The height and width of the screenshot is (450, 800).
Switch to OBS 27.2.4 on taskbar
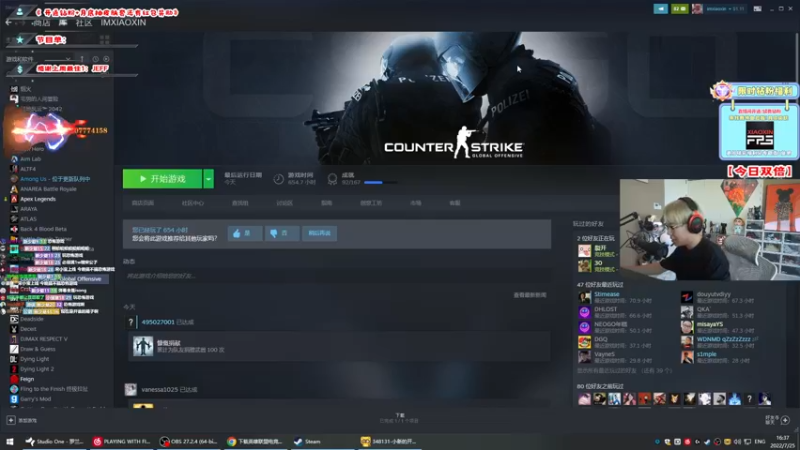(188, 442)
